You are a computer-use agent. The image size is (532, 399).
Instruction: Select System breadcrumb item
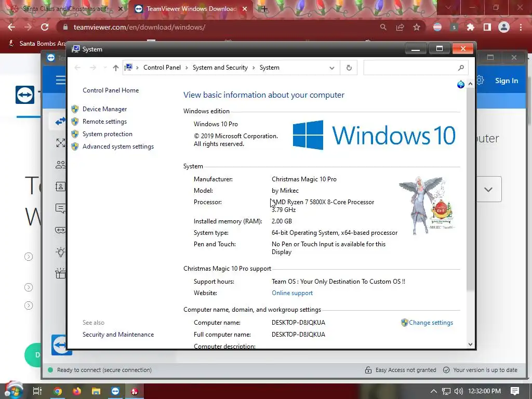tap(270, 68)
